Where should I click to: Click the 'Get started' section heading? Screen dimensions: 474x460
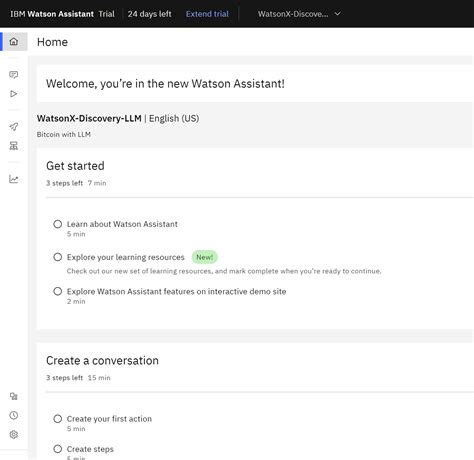[x=75, y=166]
